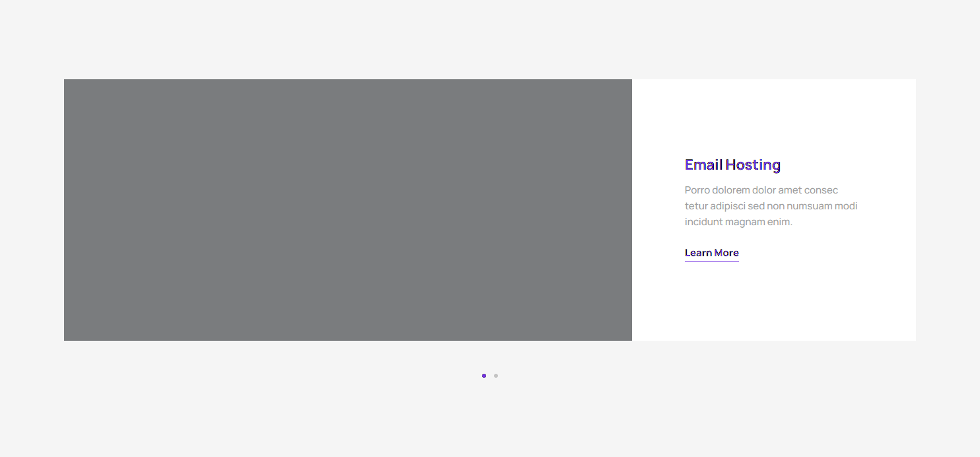Click the line "tetur adipisci sed non numsuam modi"
The image size is (980, 457).
[771, 206]
